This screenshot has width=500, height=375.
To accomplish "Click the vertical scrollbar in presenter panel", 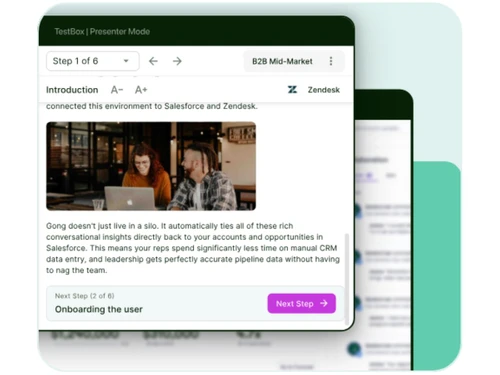I will point(347,279).
